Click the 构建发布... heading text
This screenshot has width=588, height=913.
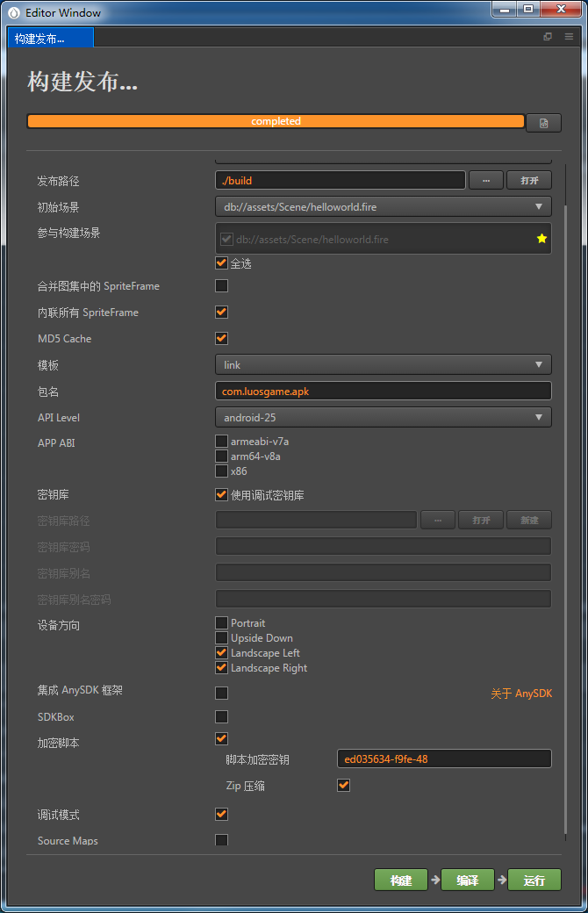click(x=82, y=81)
